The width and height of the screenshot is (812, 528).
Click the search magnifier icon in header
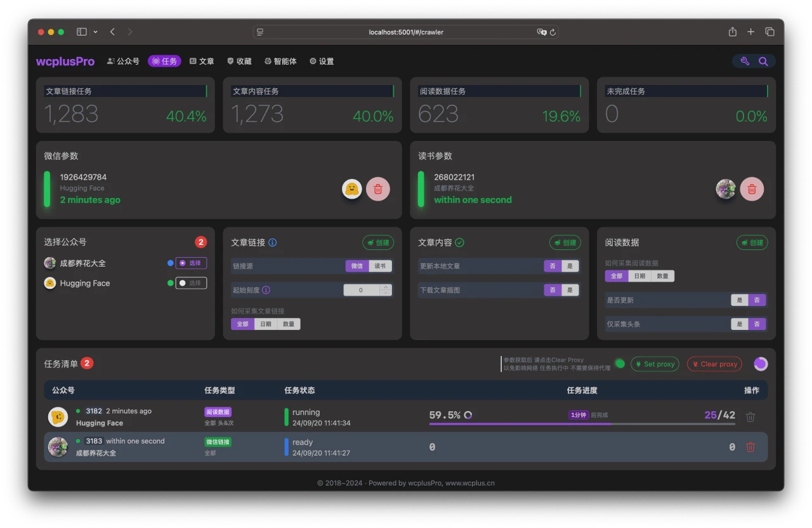click(x=763, y=62)
